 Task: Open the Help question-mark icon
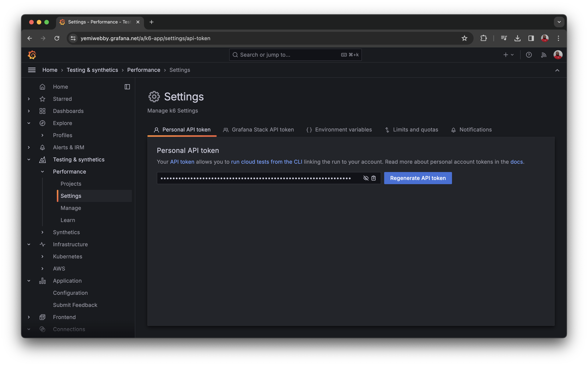click(x=529, y=55)
